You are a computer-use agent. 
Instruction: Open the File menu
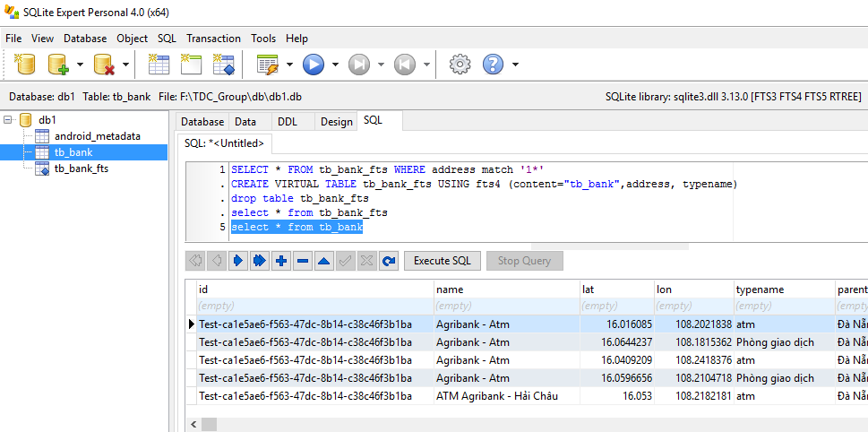click(13, 39)
